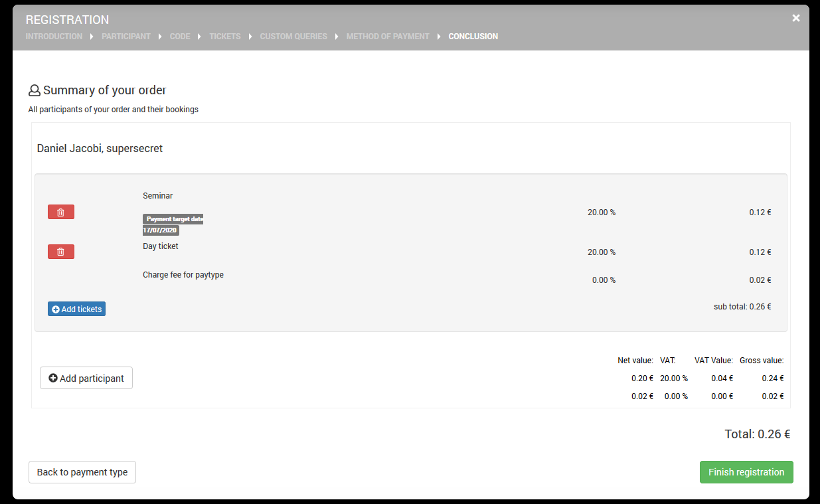Click the user icon beside Summary heading
Image resolution: width=820 pixels, height=504 pixels.
click(x=35, y=90)
